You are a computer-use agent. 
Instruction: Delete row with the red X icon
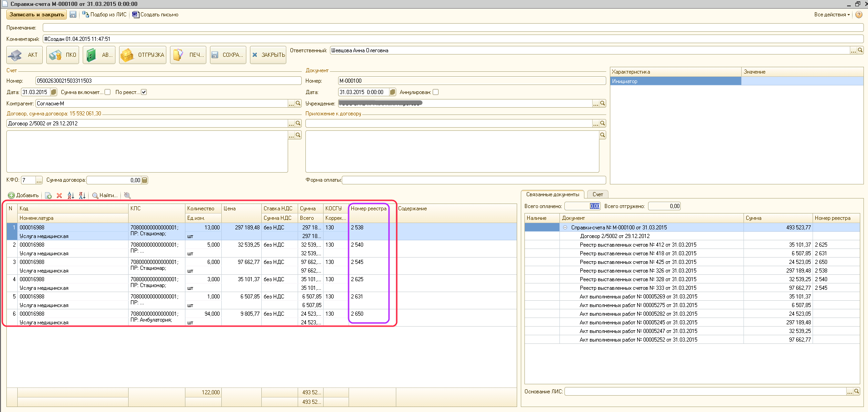click(x=59, y=196)
